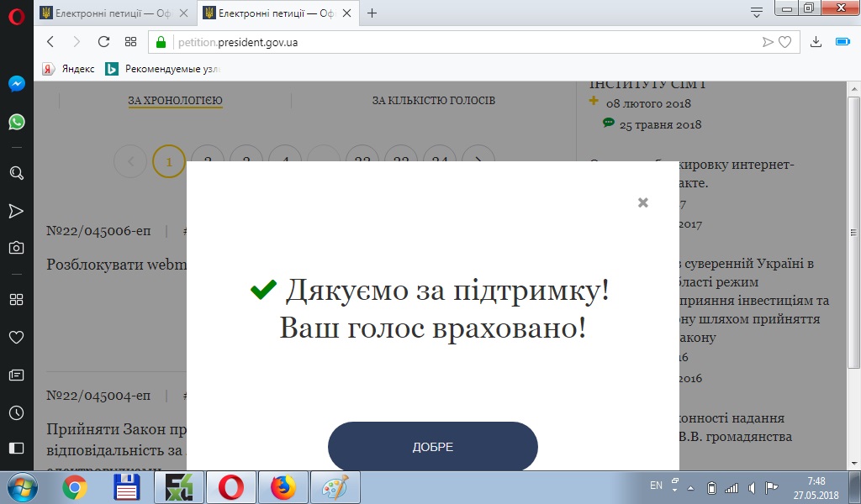Click the sidebar camera snapshot icon
861x504 pixels.
pyautogui.click(x=16, y=247)
